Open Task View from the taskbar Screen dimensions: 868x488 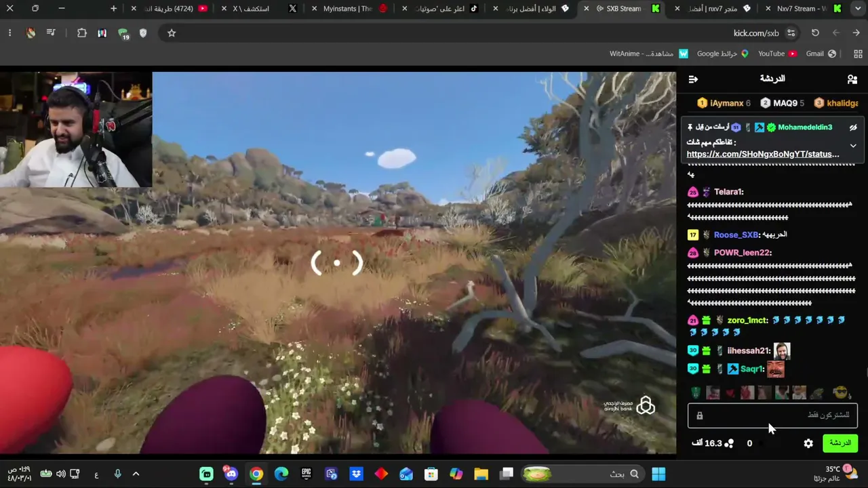point(506,474)
